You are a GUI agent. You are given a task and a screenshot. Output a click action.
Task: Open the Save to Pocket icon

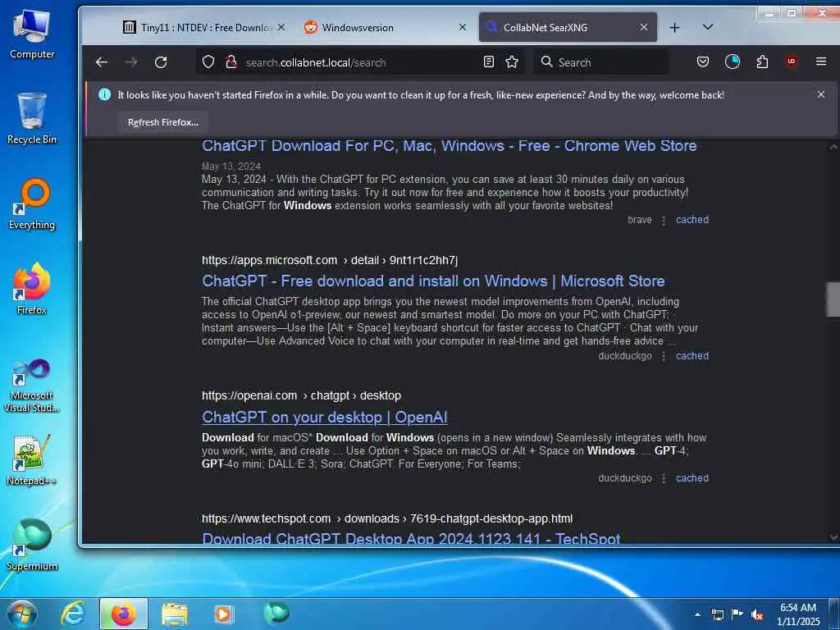tap(703, 62)
